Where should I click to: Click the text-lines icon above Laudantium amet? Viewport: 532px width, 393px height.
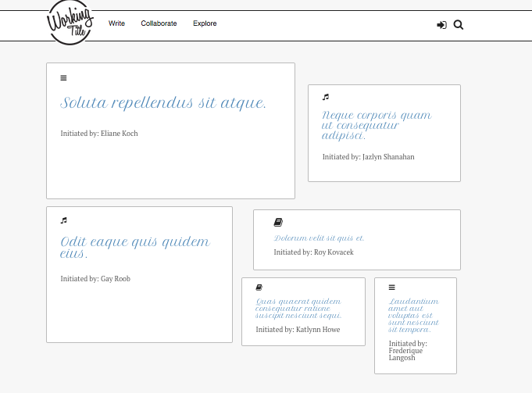coord(392,288)
